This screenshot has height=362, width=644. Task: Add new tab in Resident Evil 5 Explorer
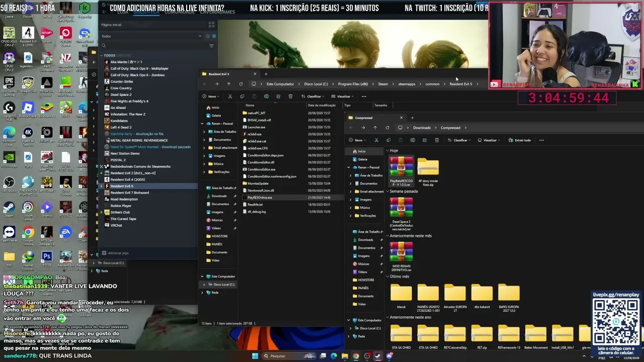266,74
